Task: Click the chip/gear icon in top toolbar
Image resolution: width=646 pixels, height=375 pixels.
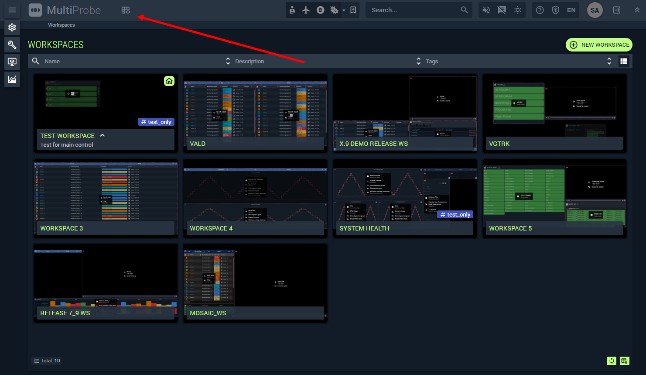Action: pos(334,10)
